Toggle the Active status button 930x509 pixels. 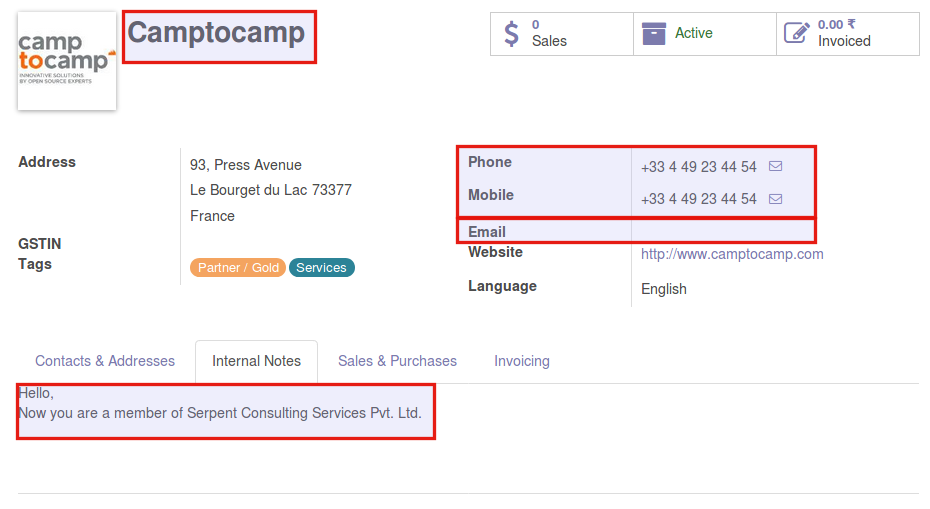point(705,34)
